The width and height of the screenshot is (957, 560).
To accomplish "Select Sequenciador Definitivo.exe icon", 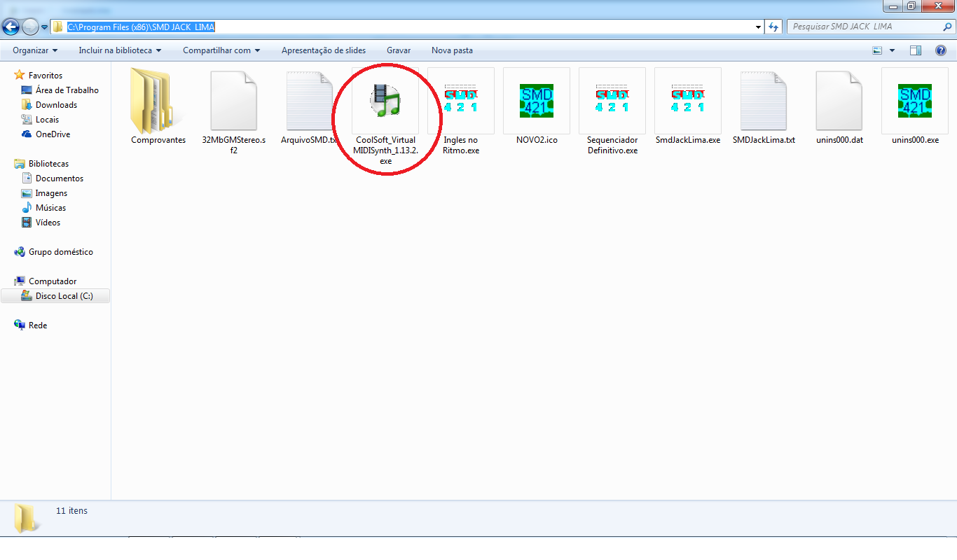I will click(612, 100).
